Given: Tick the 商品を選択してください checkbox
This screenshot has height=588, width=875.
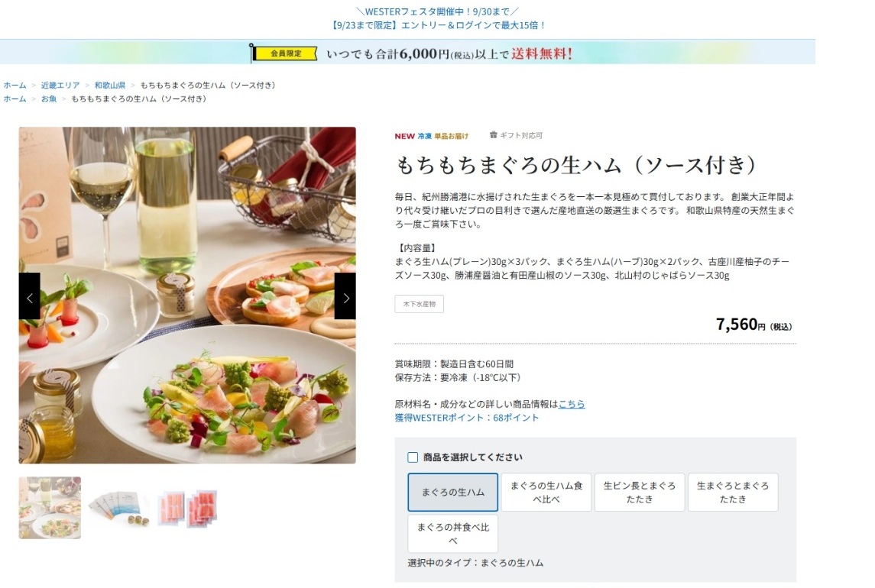Looking at the screenshot, I should click(413, 457).
